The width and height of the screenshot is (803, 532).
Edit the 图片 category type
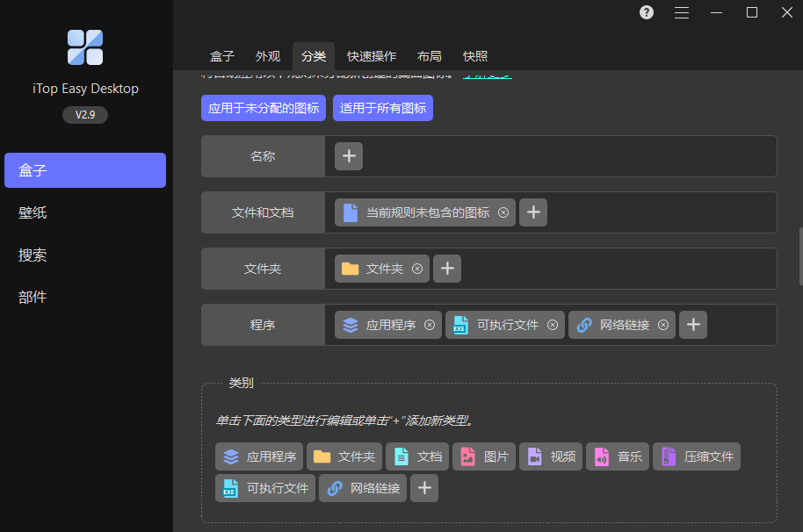pos(484,457)
